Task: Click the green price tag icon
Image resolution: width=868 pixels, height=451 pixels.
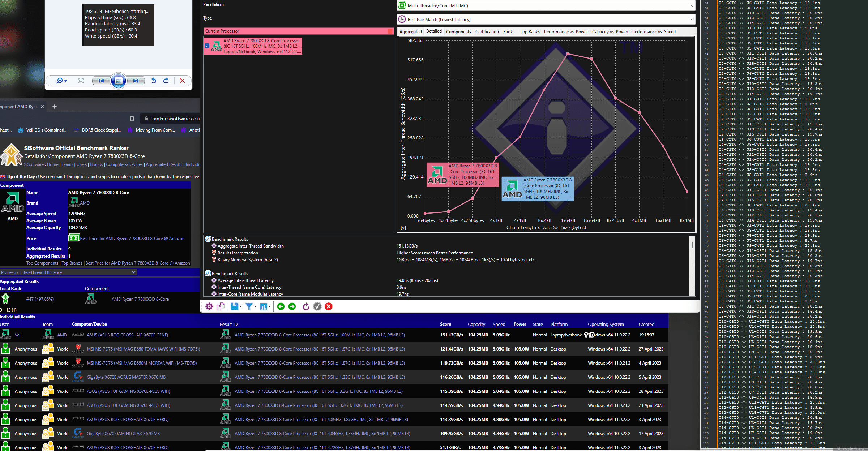Action: tap(74, 238)
